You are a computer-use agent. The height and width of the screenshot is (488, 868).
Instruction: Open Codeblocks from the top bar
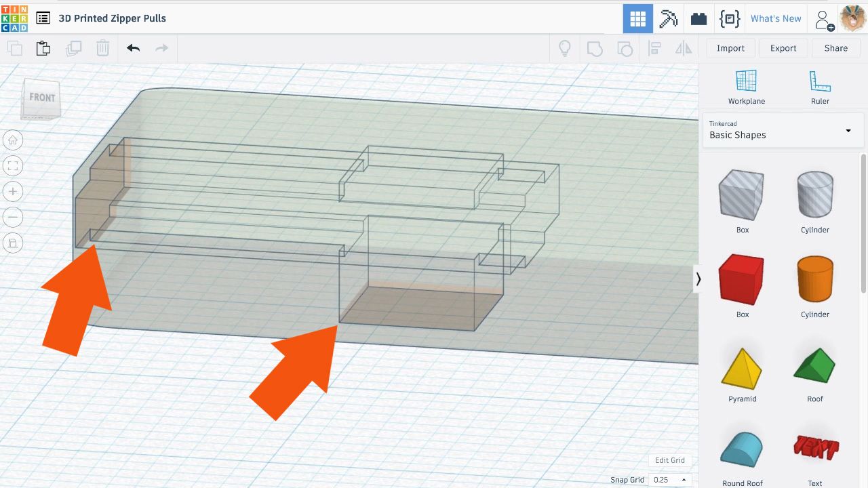[729, 18]
